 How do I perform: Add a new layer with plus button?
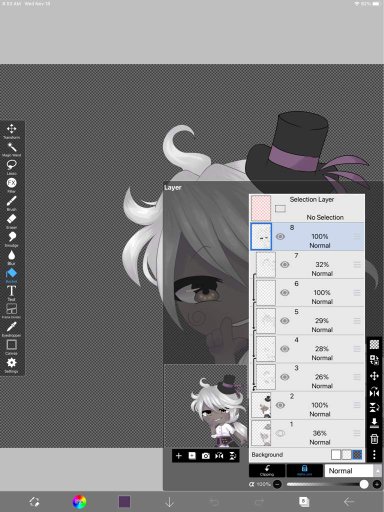coord(179,456)
